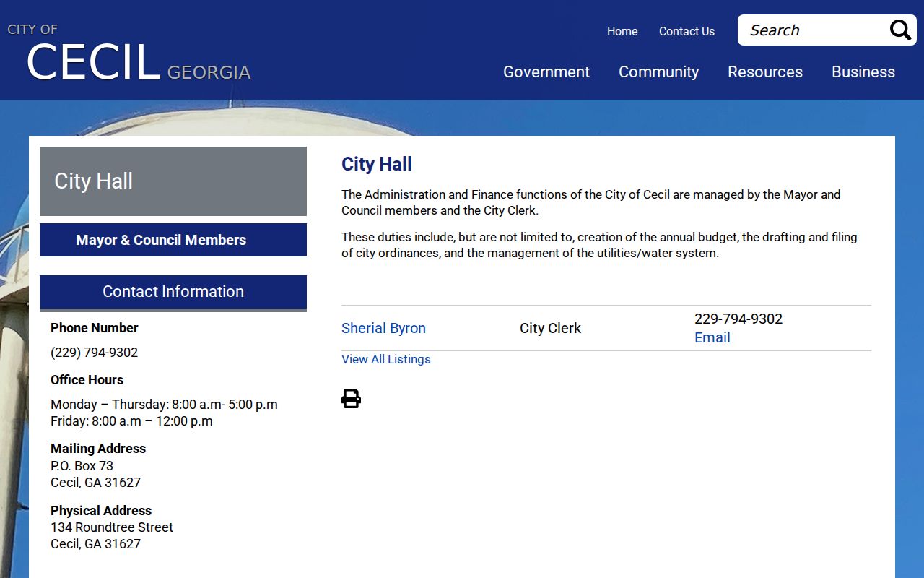Click the Monday – Thursday hours line
The height and width of the screenshot is (578, 924).
(164, 405)
